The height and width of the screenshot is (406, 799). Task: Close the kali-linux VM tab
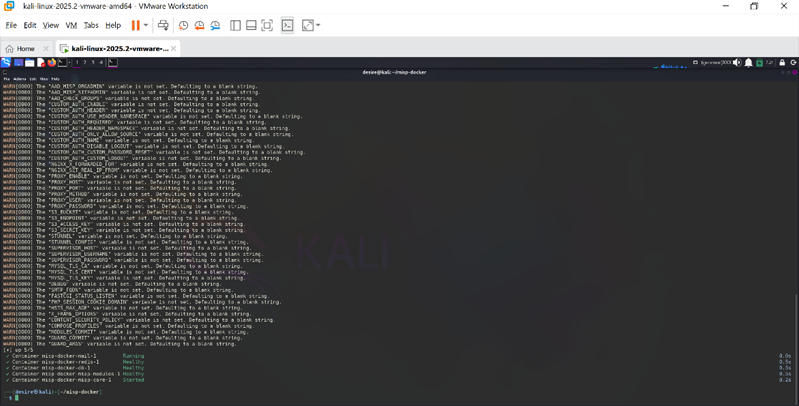pyautogui.click(x=173, y=48)
